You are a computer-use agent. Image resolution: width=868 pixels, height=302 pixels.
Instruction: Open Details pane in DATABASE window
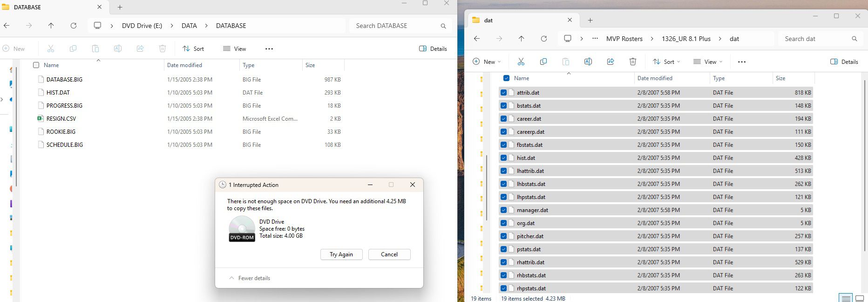(x=433, y=48)
